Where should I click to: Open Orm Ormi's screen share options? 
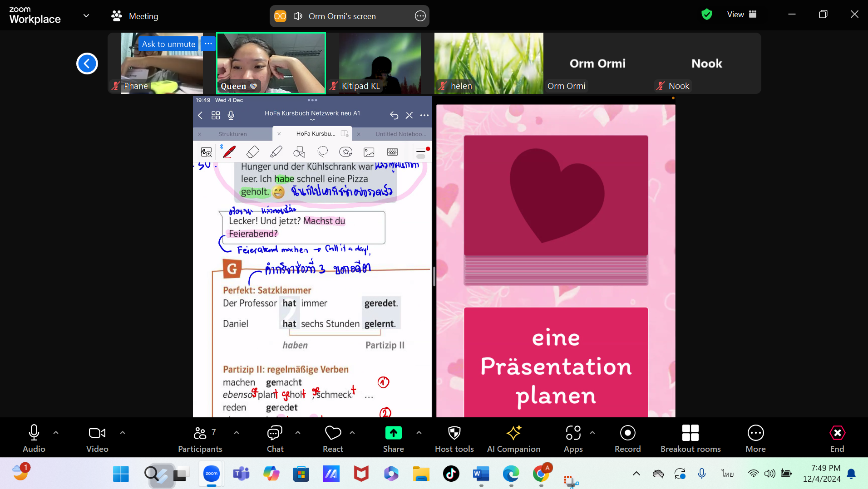click(420, 16)
